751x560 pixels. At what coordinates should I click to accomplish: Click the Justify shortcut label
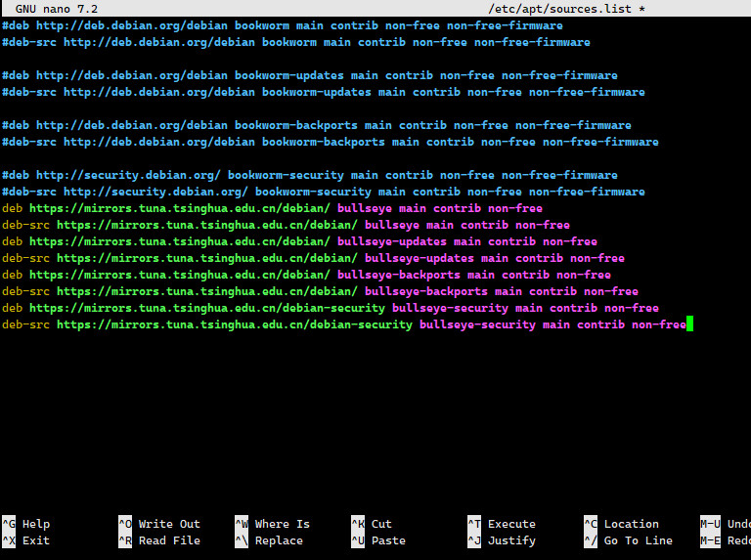point(511,540)
